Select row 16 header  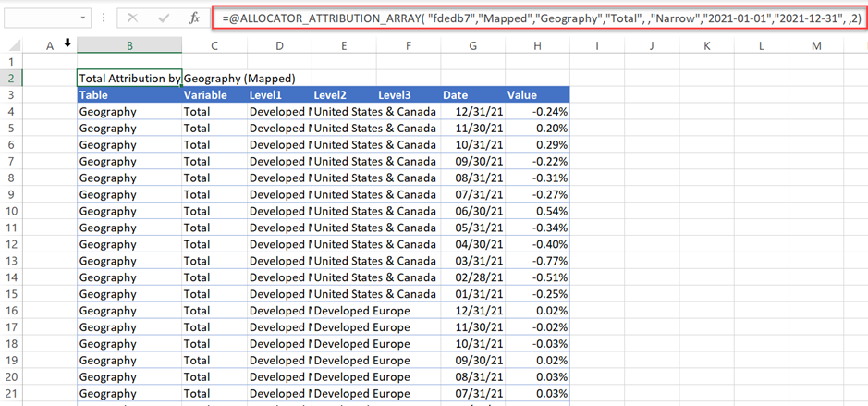(11, 311)
